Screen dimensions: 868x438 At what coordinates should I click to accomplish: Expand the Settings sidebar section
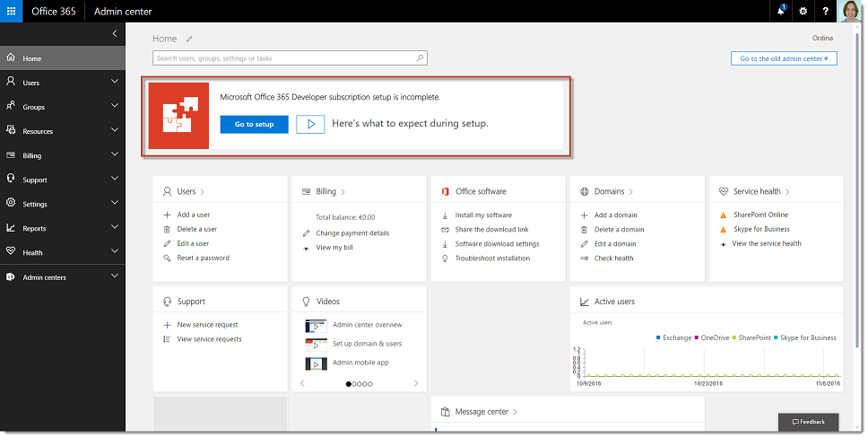(x=115, y=202)
